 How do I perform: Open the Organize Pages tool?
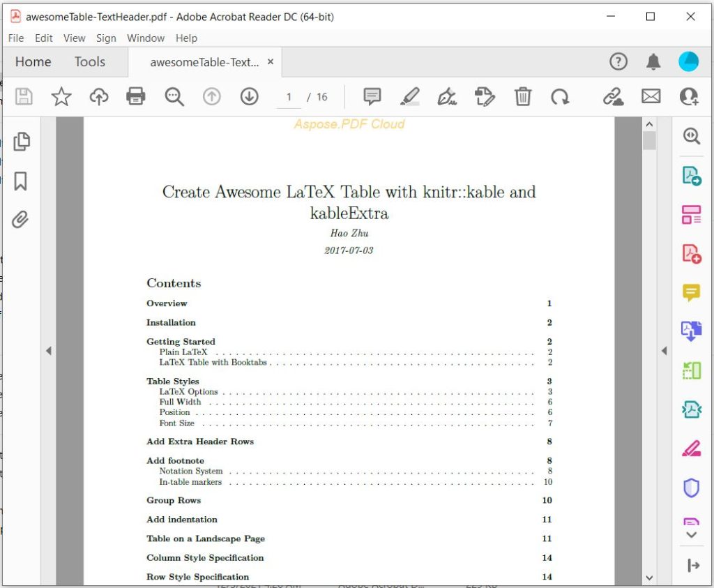(691, 215)
